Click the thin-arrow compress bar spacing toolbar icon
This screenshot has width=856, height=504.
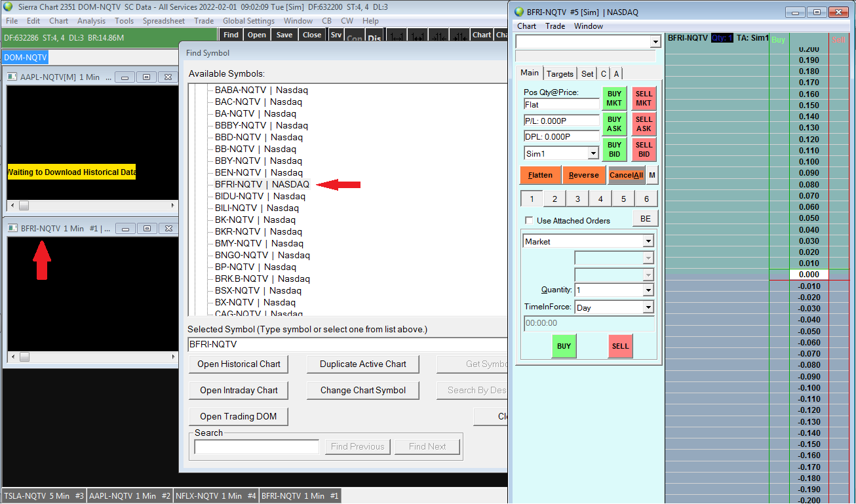coord(439,35)
